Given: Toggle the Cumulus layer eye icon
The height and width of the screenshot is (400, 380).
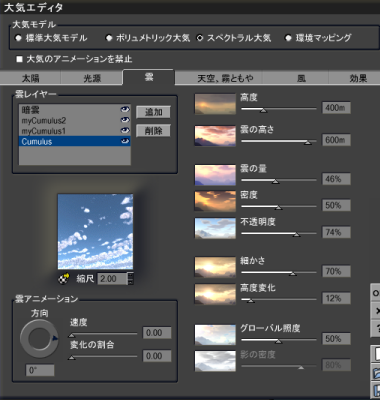Looking at the screenshot, I should point(125,141).
